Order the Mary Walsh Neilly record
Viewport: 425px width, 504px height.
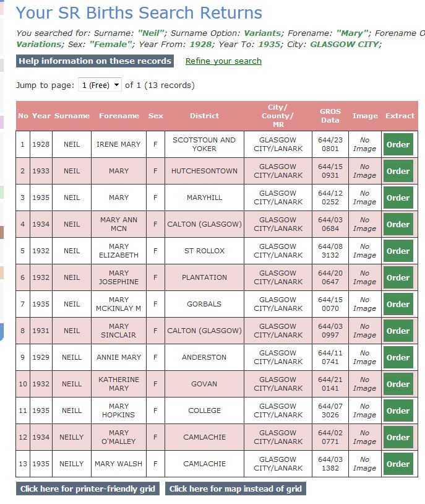tap(398, 464)
